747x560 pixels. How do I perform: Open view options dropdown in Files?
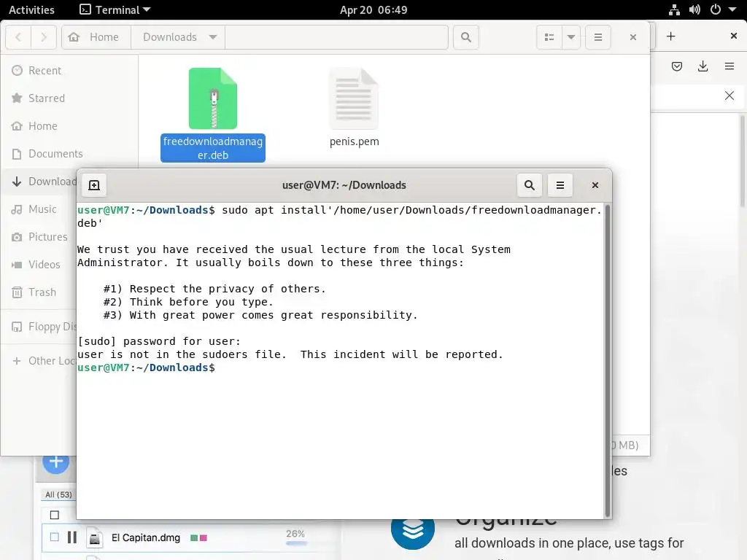[x=570, y=37]
